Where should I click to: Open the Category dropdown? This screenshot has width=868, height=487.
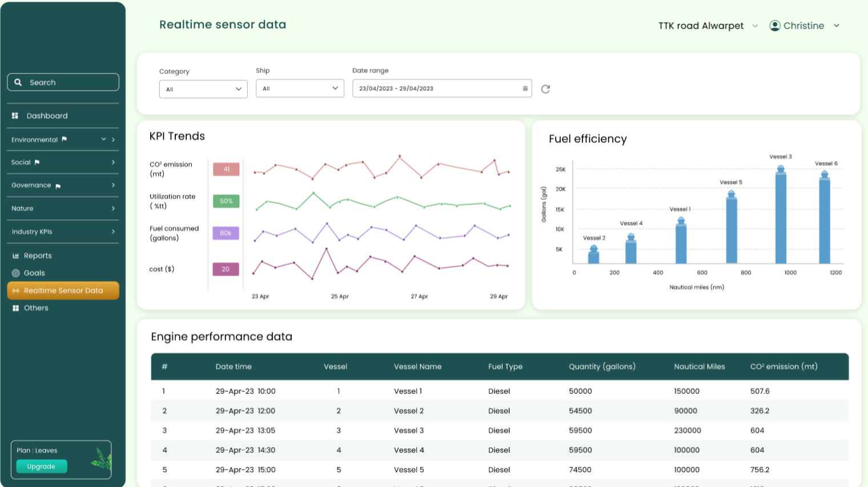point(203,89)
